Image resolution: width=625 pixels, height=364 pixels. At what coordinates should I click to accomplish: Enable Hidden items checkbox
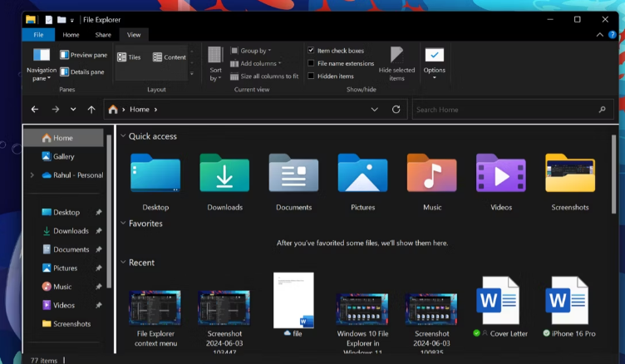click(311, 76)
